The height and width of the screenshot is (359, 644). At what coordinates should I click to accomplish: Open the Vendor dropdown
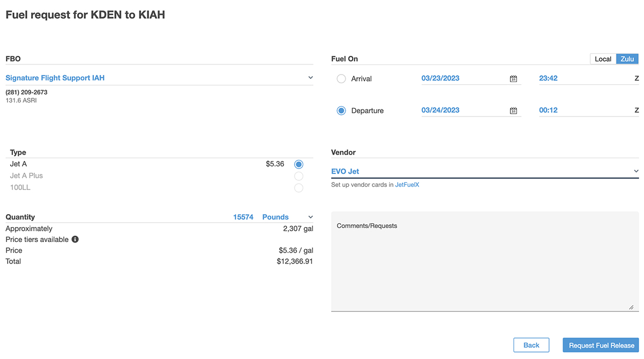click(636, 171)
